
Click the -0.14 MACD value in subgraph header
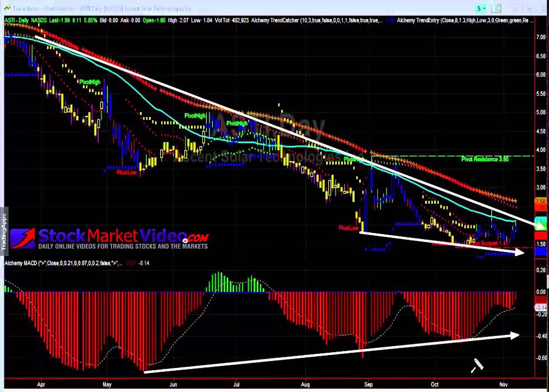point(144,263)
